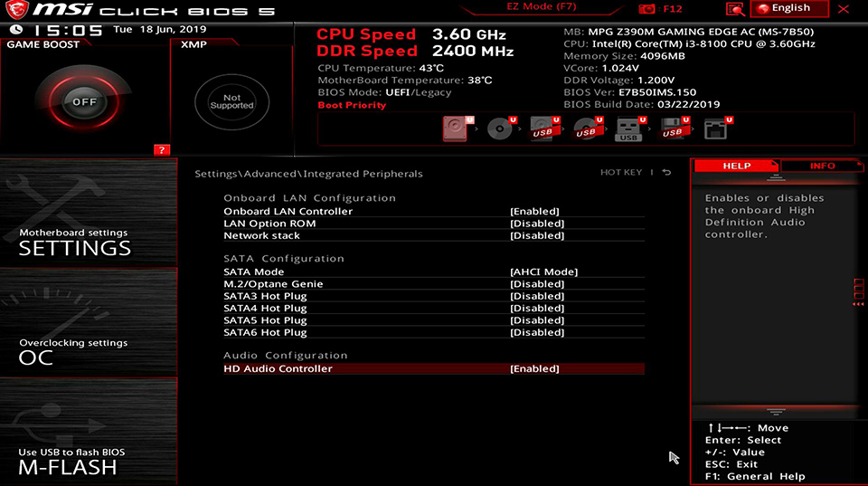Select the SATA6 Hot Plug row label
Image resolution: width=868 pixels, height=486 pixels.
pyautogui.click(x=265, y=332)
